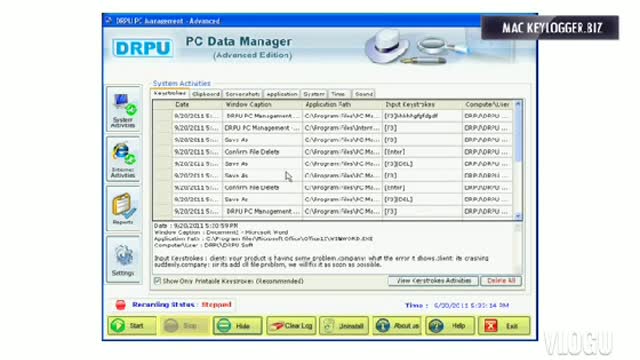The height and width of the screenshot is (360, 640).
Task: Switch to the Screenshots tab
Action: (x=242, y=94)
